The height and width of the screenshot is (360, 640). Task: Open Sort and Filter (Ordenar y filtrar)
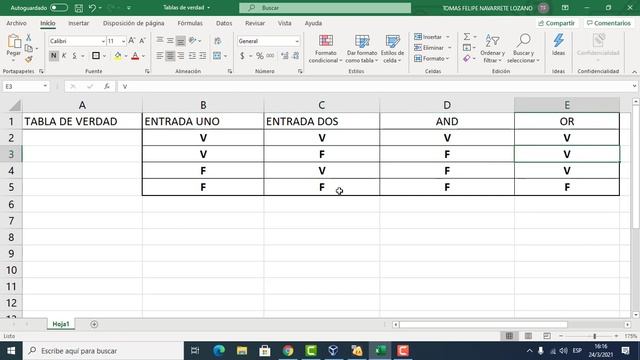coord(492,49)
